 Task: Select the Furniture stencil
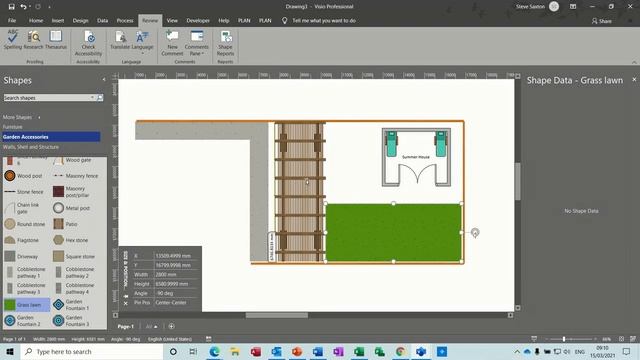click(x=13, y=127)
